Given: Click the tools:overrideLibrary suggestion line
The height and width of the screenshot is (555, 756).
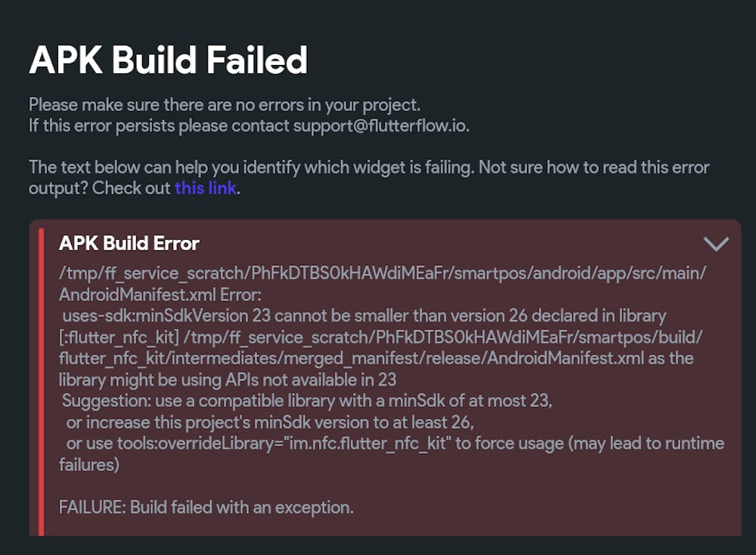Looking at the screenshot, I should pos(395,444).
